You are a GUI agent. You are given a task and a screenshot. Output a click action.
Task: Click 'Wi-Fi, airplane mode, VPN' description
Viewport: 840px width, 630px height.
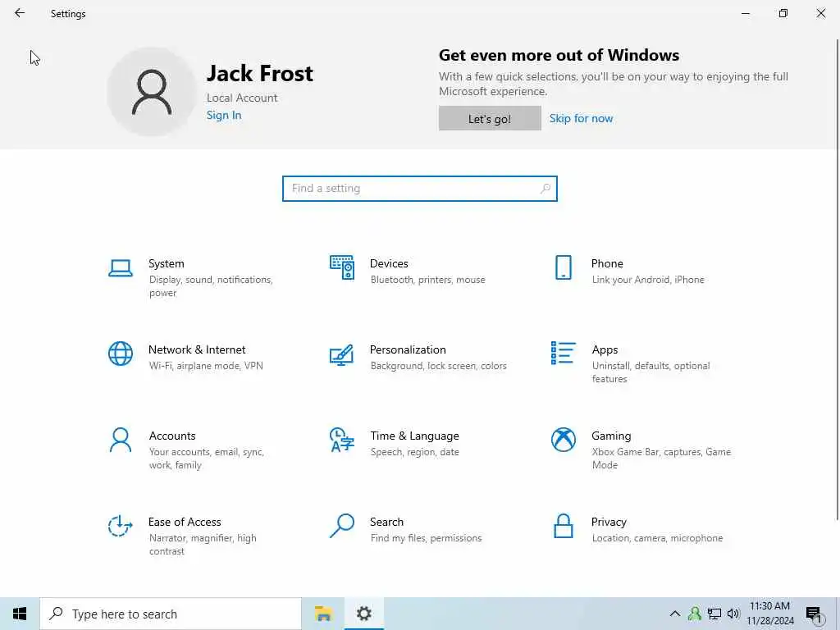tap(206, 366)
